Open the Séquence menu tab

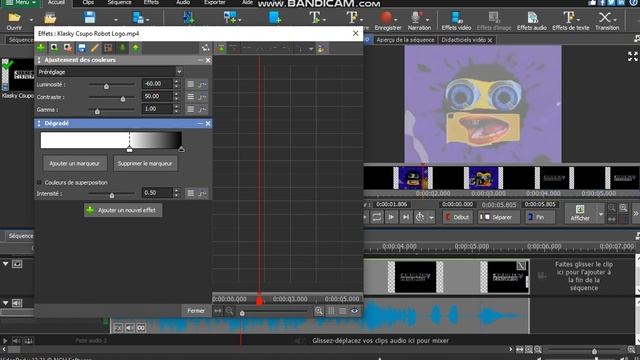(120, 2)
